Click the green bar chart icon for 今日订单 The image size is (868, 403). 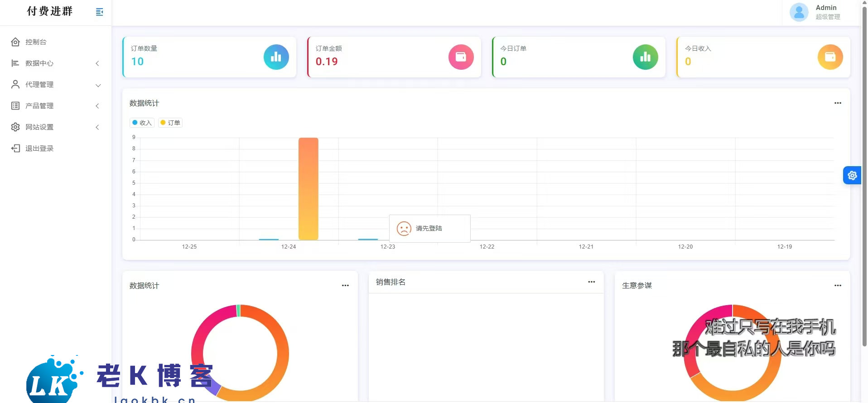point(645,57)
